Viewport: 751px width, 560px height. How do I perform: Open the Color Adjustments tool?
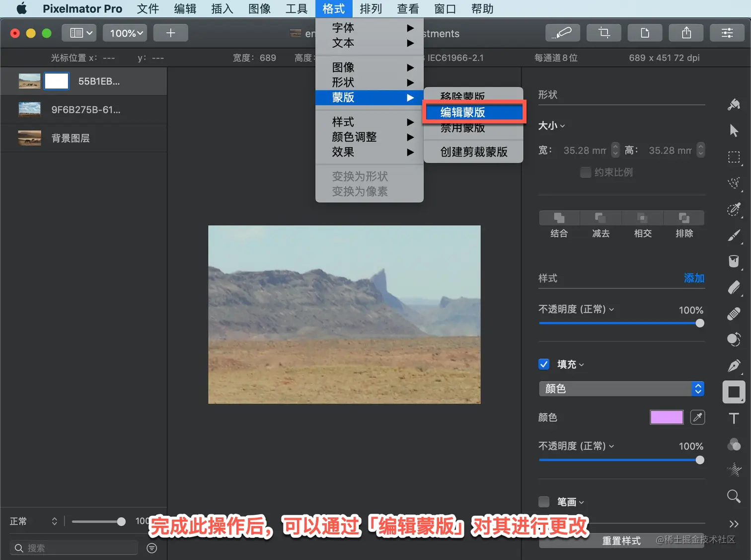point(734,444)
